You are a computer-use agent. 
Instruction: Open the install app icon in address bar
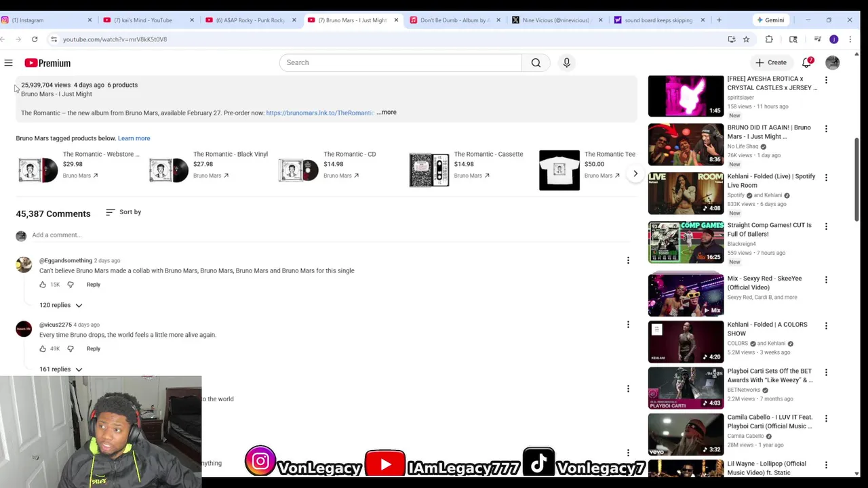click(731, 39)
